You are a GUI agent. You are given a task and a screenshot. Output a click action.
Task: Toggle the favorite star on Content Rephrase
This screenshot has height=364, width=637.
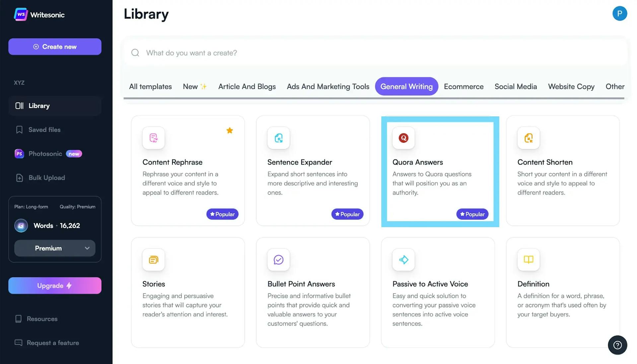pyautogui.click(x=229, y=130)
